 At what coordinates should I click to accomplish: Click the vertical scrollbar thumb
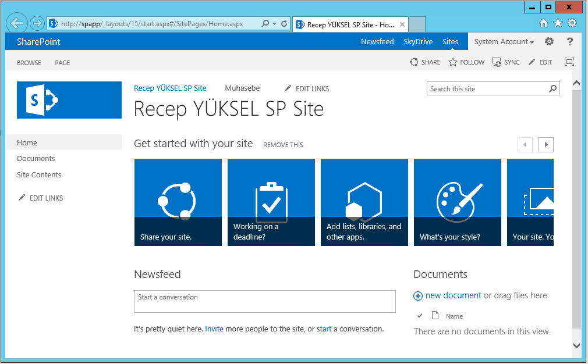click(577, 209)
